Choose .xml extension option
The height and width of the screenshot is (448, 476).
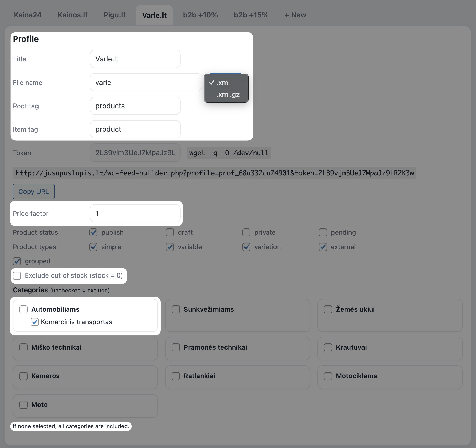[x=226, y=83]
